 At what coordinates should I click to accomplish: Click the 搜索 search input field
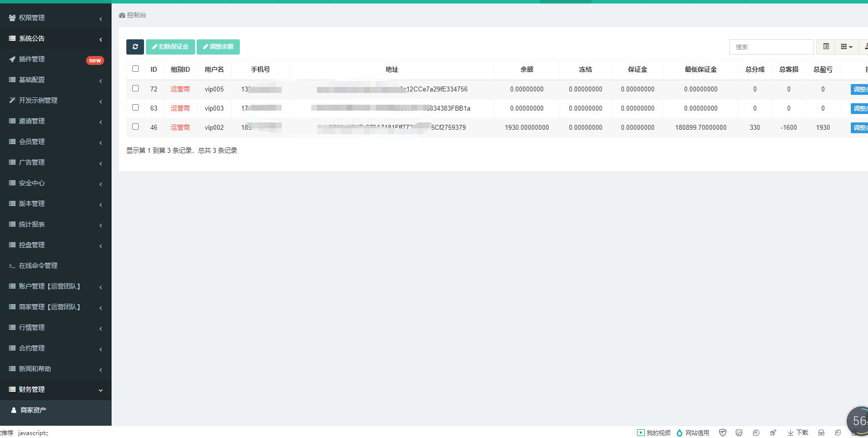pos(771,47)
